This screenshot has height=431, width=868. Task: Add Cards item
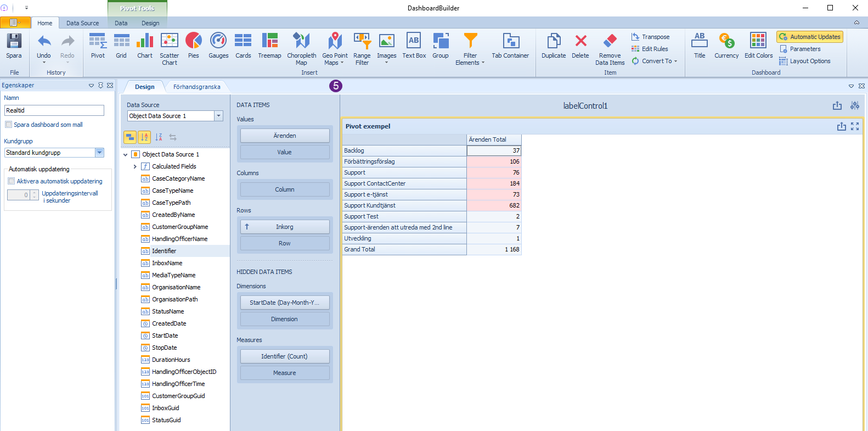click(243, 46)
